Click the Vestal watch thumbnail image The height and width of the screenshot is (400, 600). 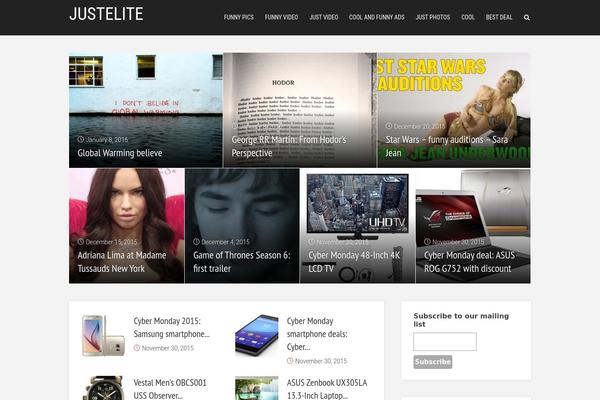103,388
